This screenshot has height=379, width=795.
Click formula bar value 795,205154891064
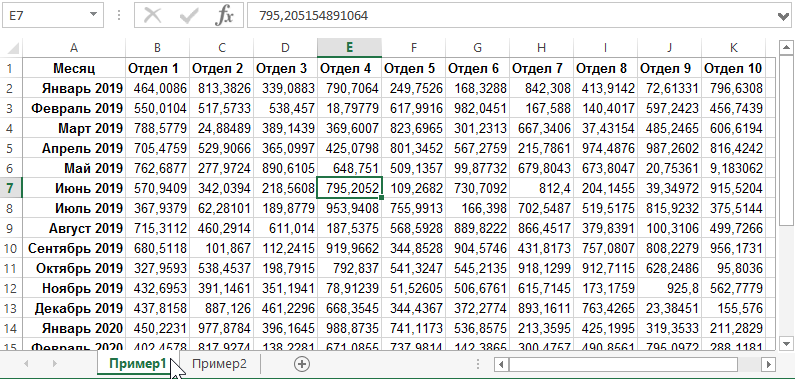point(313,16)
